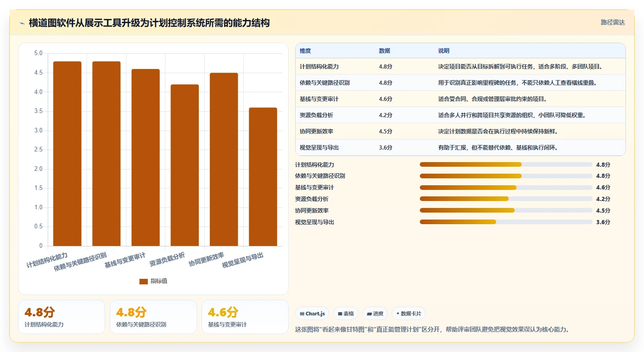Click the 数据 table column header

[x=385, y=51]
